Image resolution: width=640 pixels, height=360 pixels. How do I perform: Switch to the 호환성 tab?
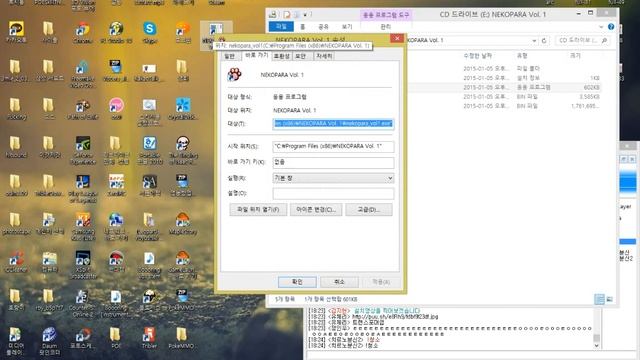coord(281,56)
